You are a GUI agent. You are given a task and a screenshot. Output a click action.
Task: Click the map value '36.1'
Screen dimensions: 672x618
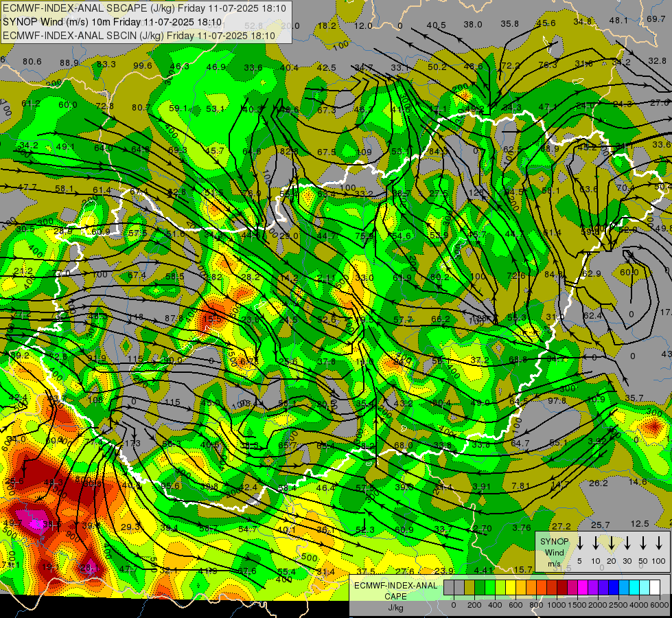click(326, 529)
